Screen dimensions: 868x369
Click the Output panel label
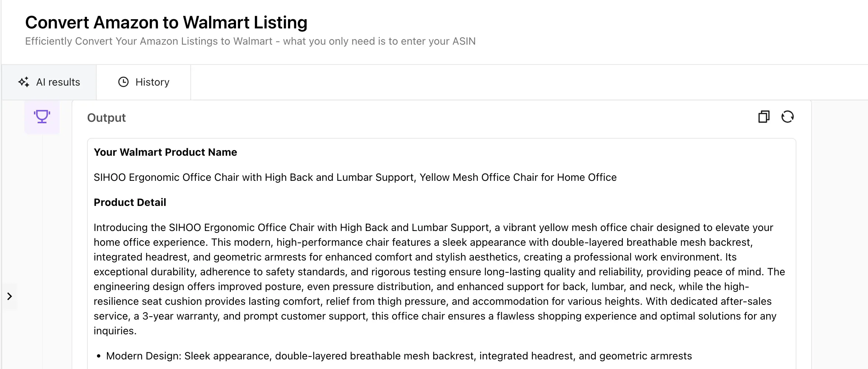(x=106, y=117)
